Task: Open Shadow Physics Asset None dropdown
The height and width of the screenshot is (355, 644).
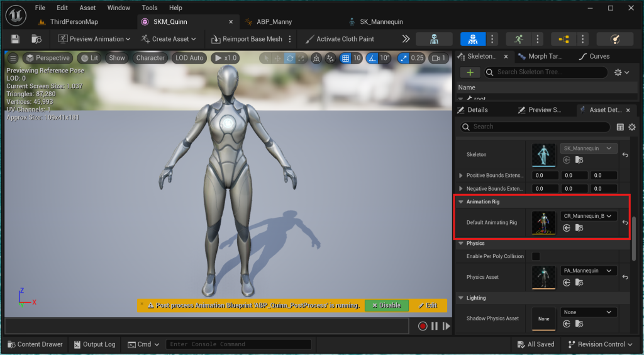Action: tap(589, 312)
